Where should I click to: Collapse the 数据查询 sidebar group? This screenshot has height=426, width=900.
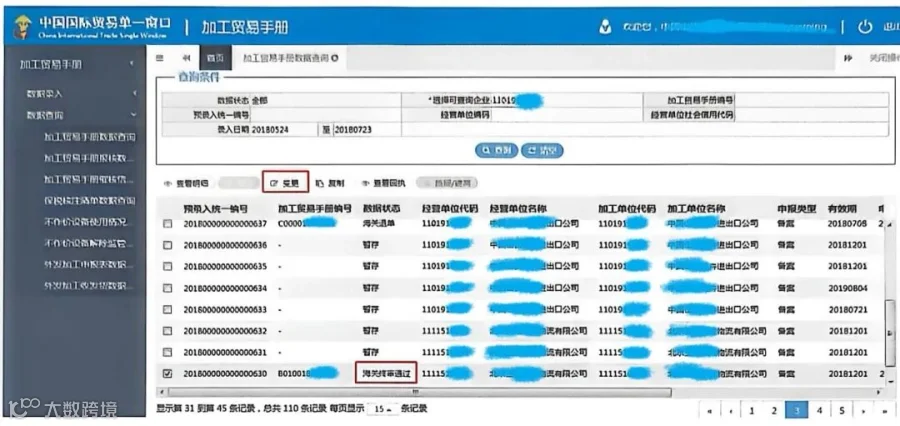coord(76,115)
